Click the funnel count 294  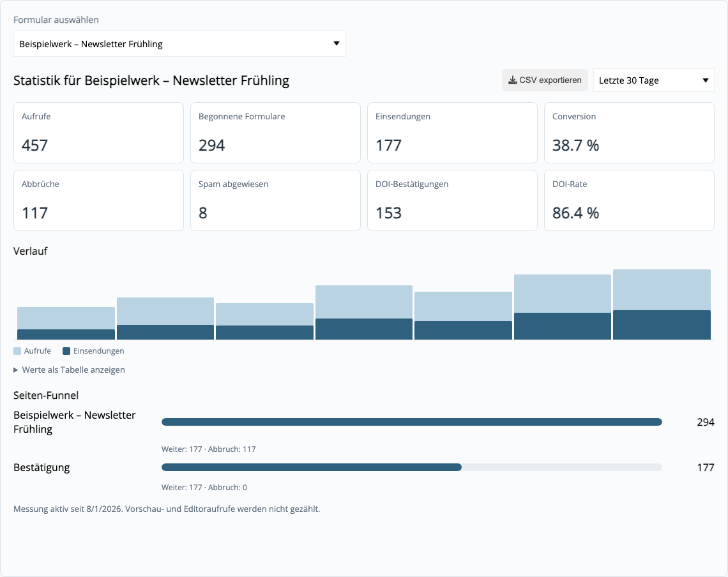pos(705,422)
